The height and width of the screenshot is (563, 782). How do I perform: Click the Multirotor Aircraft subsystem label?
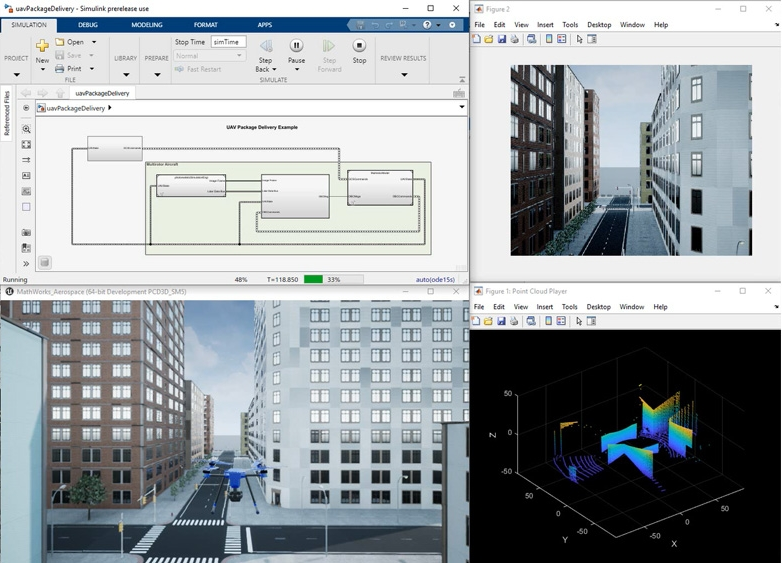tap(162, 164)
